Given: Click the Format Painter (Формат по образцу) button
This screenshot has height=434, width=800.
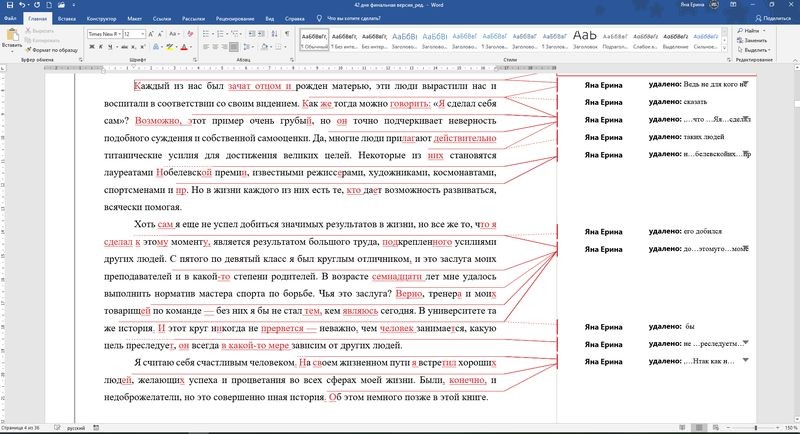Looking at the screenshot, I should click(x=52, y=50).
